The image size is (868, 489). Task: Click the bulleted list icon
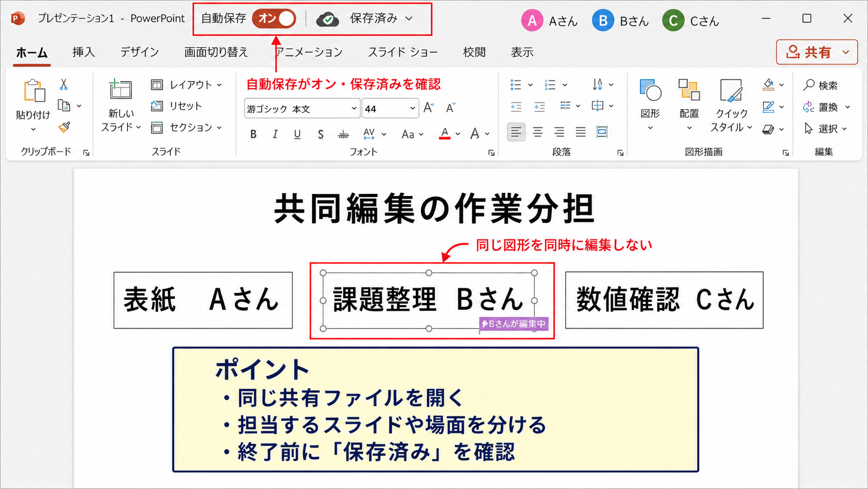pyautogui.click(x=516, y=85)
